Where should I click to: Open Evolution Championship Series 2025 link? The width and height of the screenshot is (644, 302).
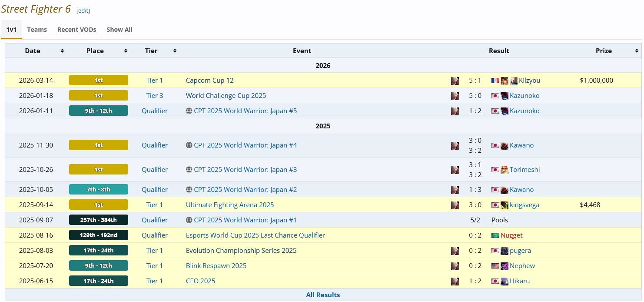pos(241,251)
